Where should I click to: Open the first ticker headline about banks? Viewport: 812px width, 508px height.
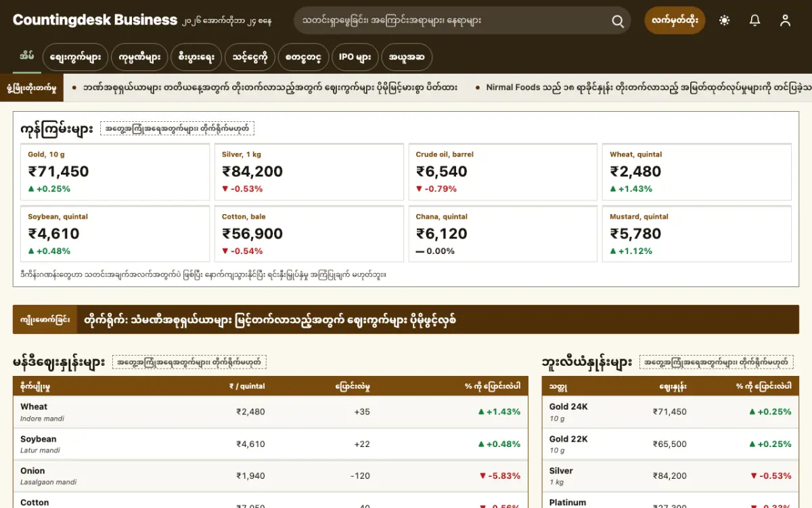[270, 87]
